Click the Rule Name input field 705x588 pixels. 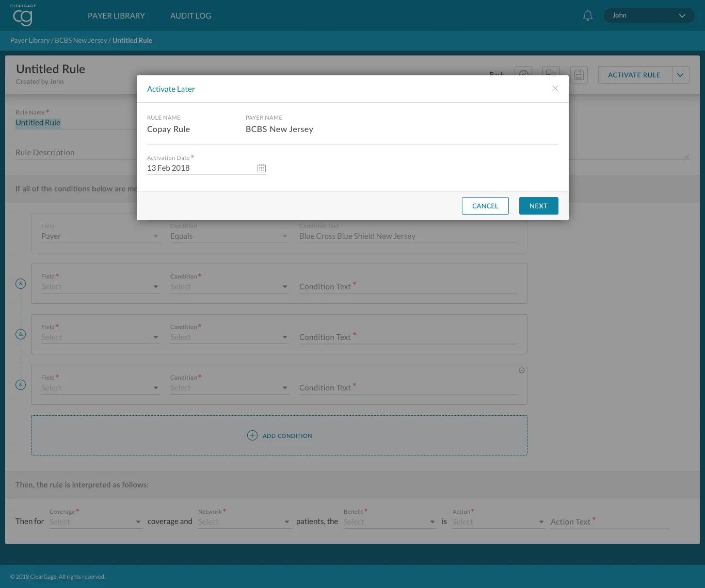point(76,123)
